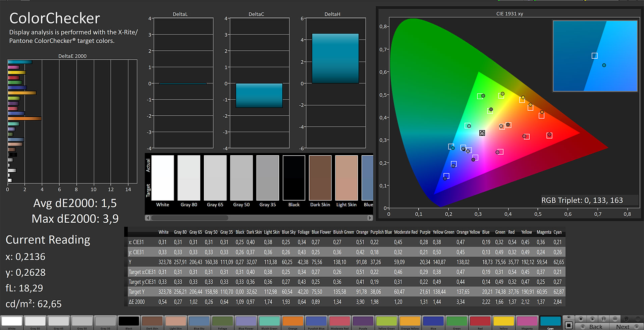This screenshot has height=330, width=644.
Task: Click the single-step read bracket icon
Action: pos(604,319)
